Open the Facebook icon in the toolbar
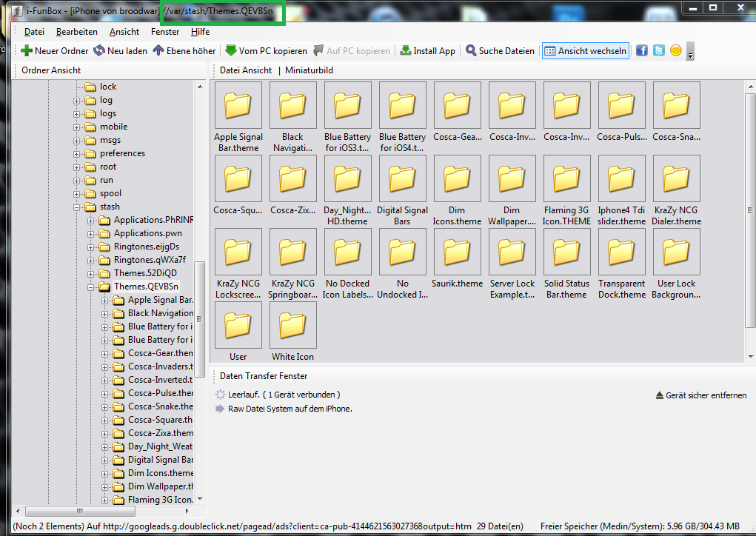The height and width of the screenshot is (536, 756). pyautogui.click(x=642, y=50)
